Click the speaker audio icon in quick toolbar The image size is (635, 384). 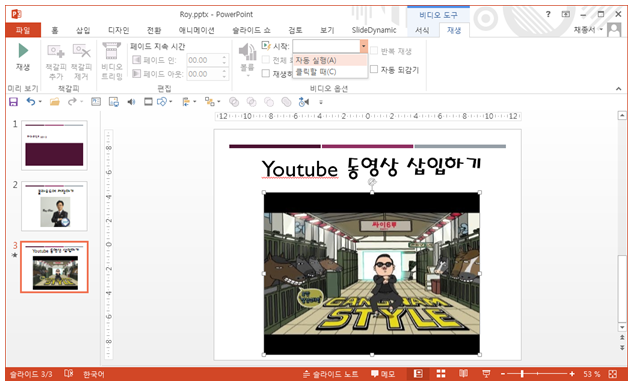coord(131,102)
